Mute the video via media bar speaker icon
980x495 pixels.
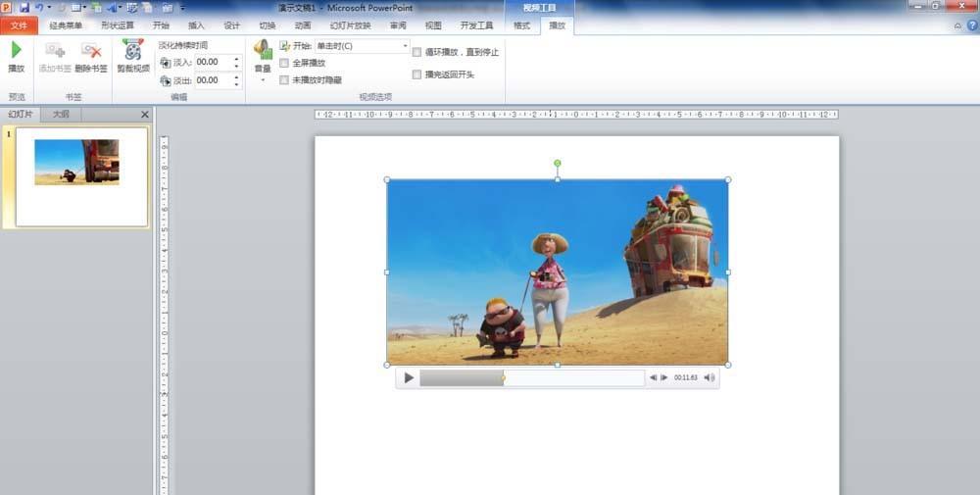click(710, 377)
